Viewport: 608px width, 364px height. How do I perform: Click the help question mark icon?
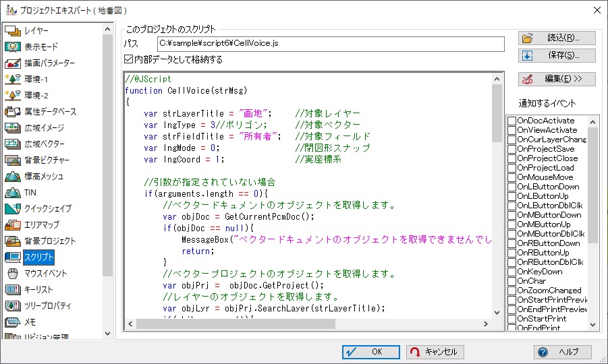click(543, 352)
